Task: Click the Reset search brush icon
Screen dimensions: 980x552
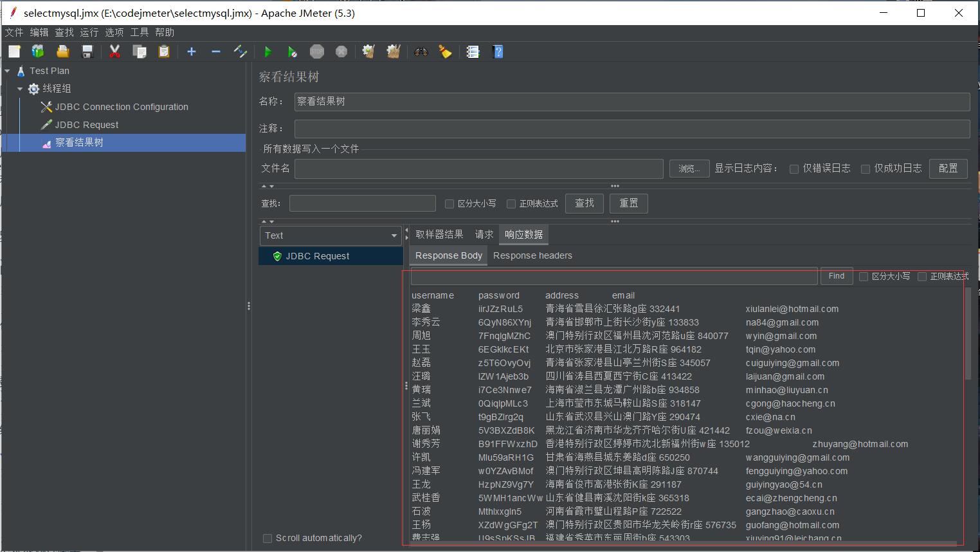Action: coord(446,51)
